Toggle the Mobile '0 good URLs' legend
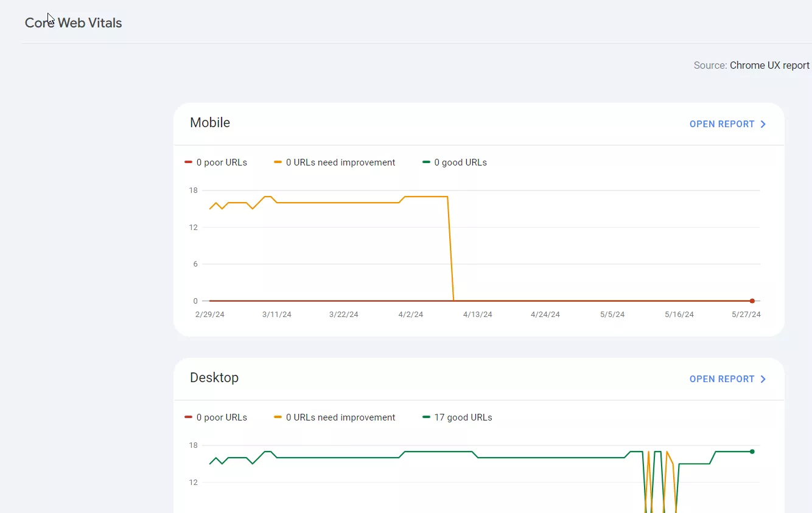 pyautogui.click(x=455, y=162)
